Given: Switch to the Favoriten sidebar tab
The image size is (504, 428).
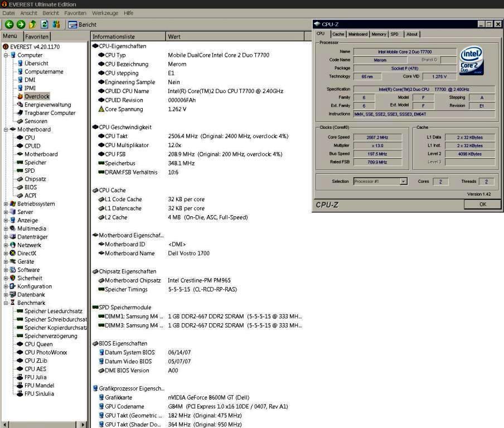Looking at the screenshot, I should [37, 37].
